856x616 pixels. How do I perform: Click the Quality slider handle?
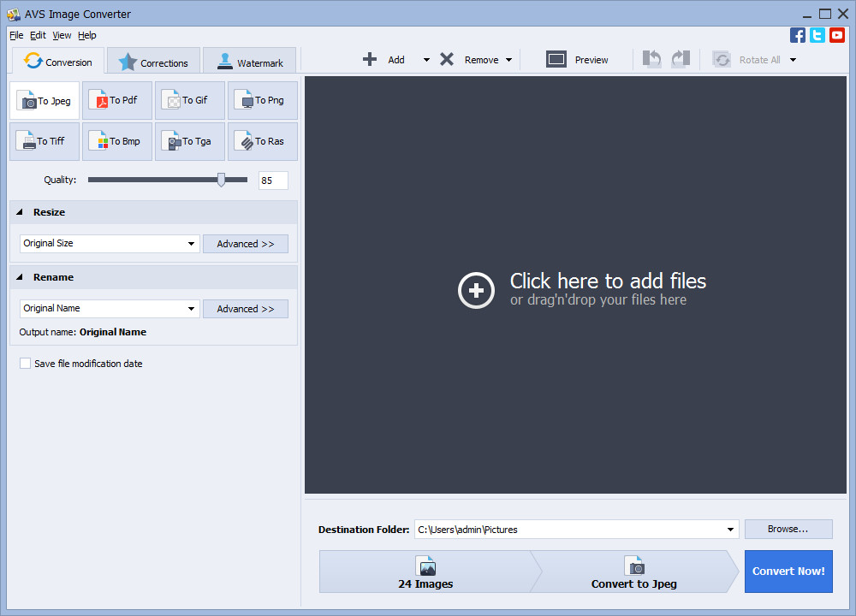point(221,180)
